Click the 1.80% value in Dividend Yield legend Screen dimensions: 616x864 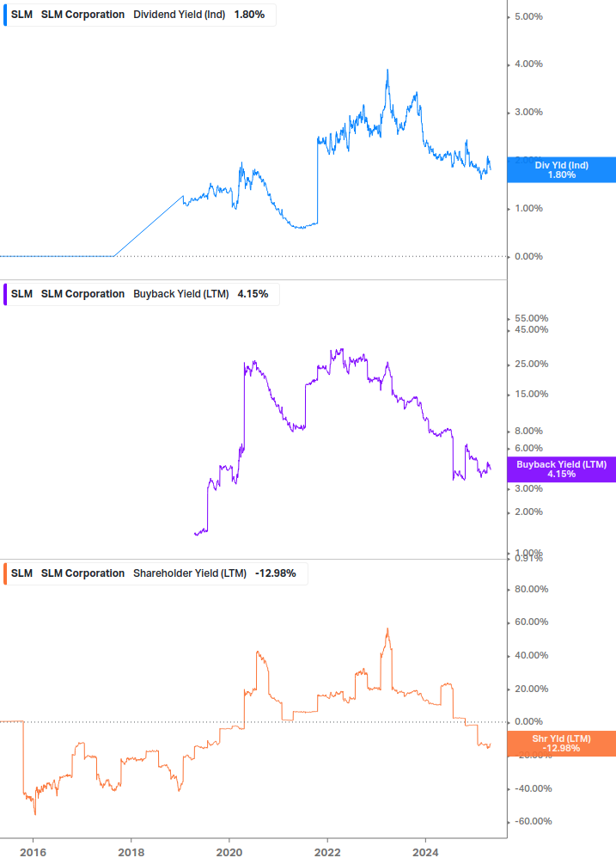click(249, 15)
